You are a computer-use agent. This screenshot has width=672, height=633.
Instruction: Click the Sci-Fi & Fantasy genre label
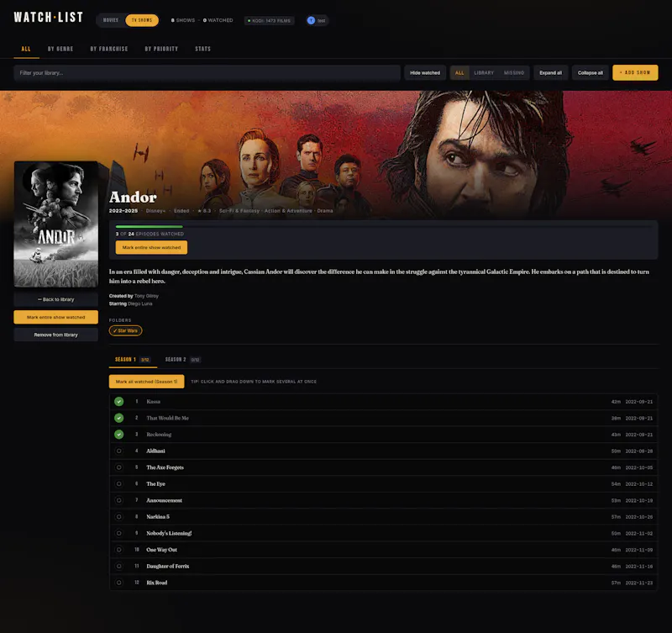[x=239, y=211]
